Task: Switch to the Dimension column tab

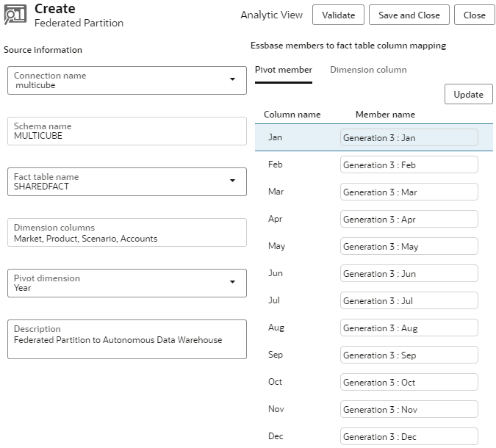Action: (368, 70)
